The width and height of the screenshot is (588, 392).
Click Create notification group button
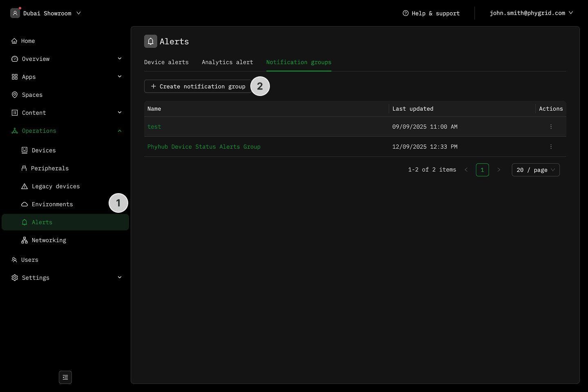coord(198,86)
